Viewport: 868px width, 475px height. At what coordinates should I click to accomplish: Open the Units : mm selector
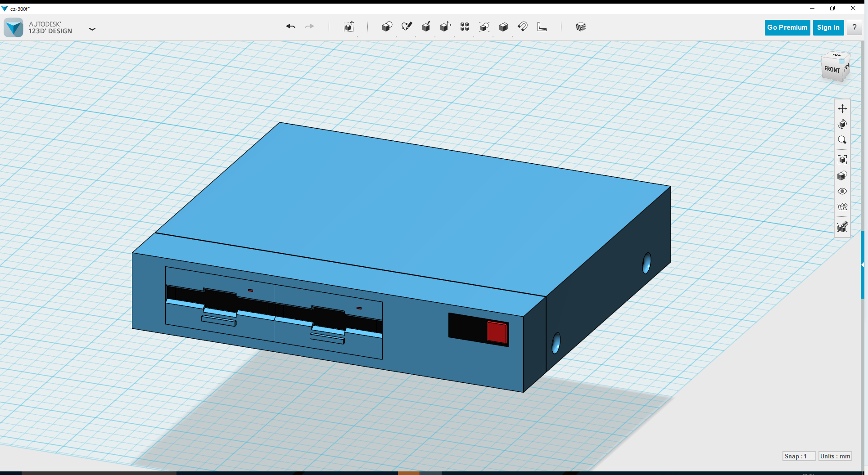(x=835, y=456)
